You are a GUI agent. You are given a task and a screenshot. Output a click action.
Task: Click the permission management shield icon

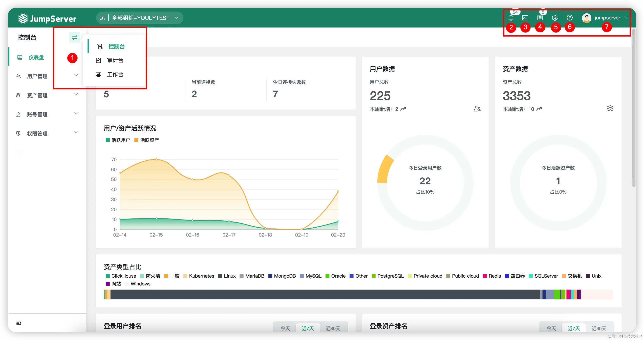point(18,134)
